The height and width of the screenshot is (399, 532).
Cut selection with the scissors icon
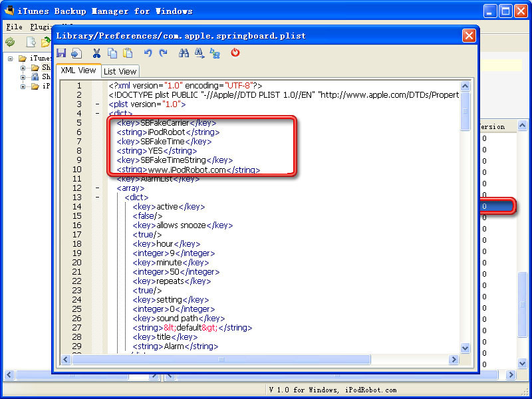(x=96, y=53)
